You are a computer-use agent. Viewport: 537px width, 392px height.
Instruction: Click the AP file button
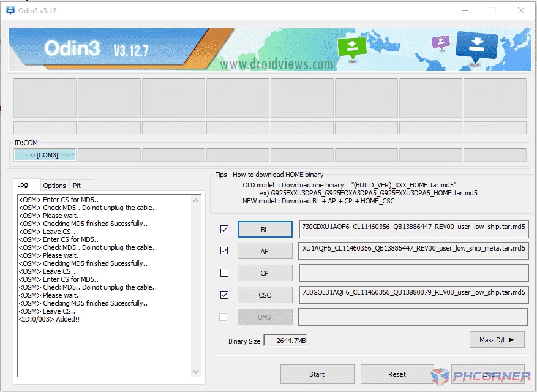coord(265,251)
